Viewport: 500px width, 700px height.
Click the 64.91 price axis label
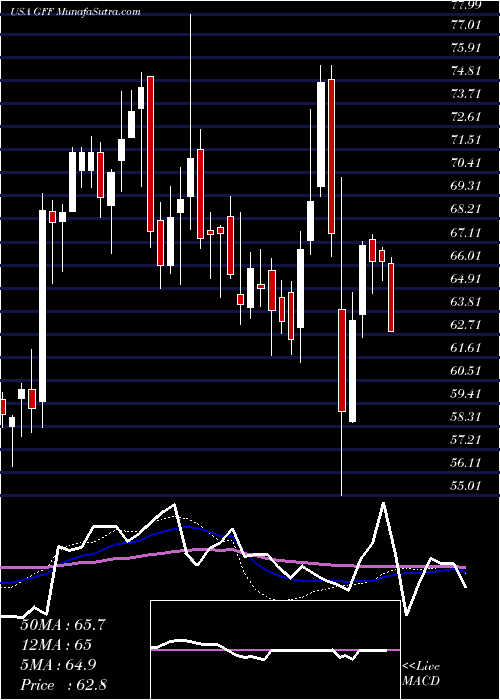coord(466,279)
